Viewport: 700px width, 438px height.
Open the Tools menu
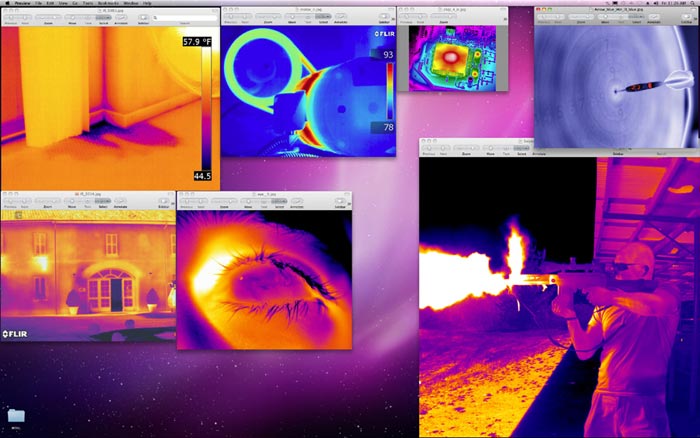[x=88, y=3]
